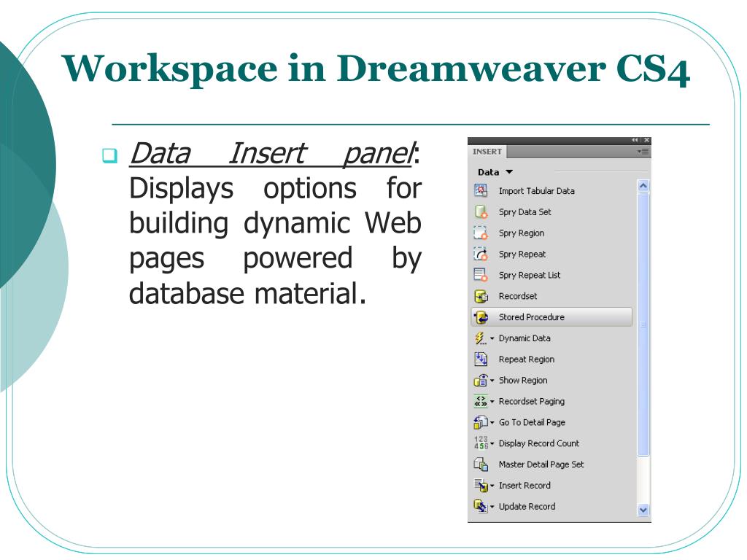Click the Import Tabular Data icon

pos(481,190)
